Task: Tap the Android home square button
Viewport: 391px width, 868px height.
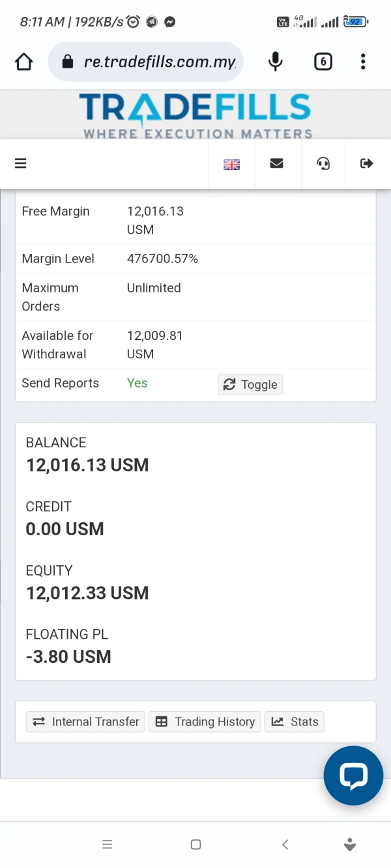Action: 195,845
